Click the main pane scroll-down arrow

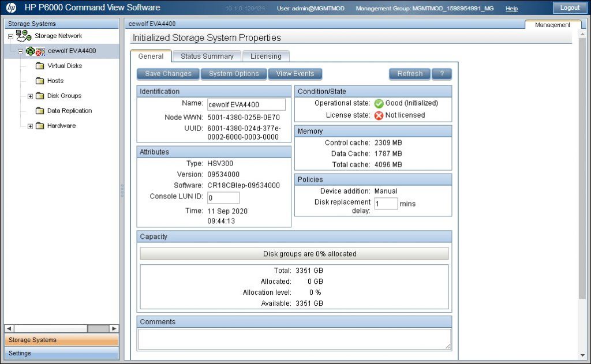pyautogui.click(x=583, y=355)
